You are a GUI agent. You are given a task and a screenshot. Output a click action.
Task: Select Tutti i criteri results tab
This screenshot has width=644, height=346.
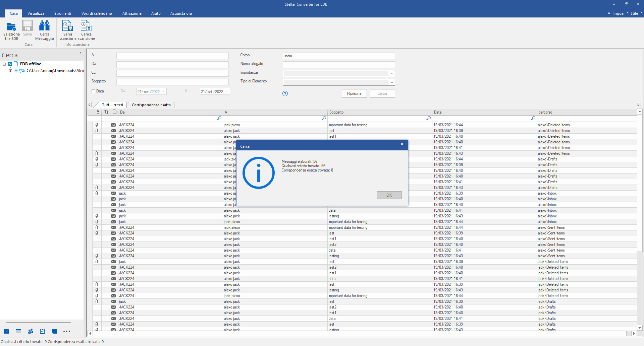(x=112, y=105)
